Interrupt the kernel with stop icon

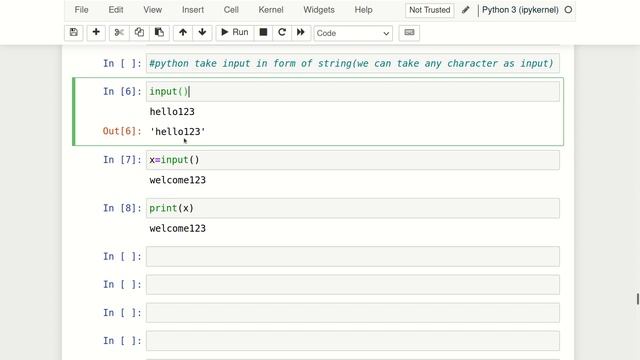pyautogui.click(x=263, y=33)
